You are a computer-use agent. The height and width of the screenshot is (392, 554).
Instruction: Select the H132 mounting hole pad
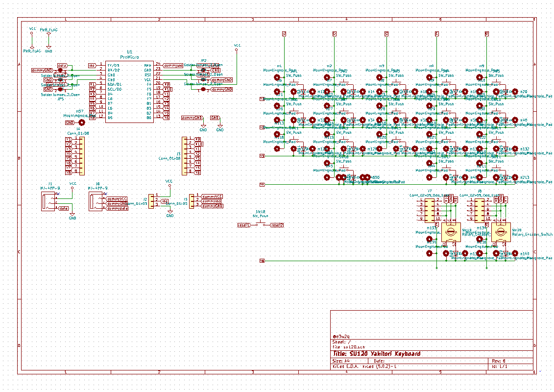[x=515, y=149]
